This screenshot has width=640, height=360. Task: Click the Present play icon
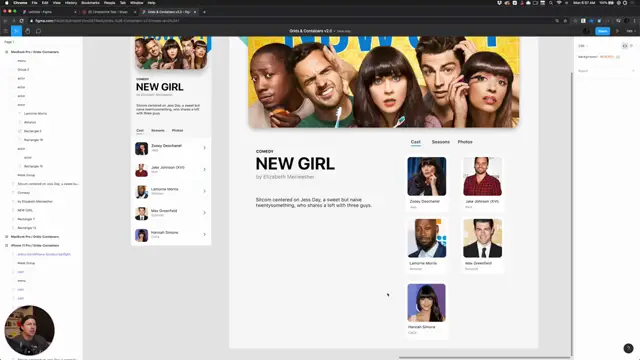618,31
